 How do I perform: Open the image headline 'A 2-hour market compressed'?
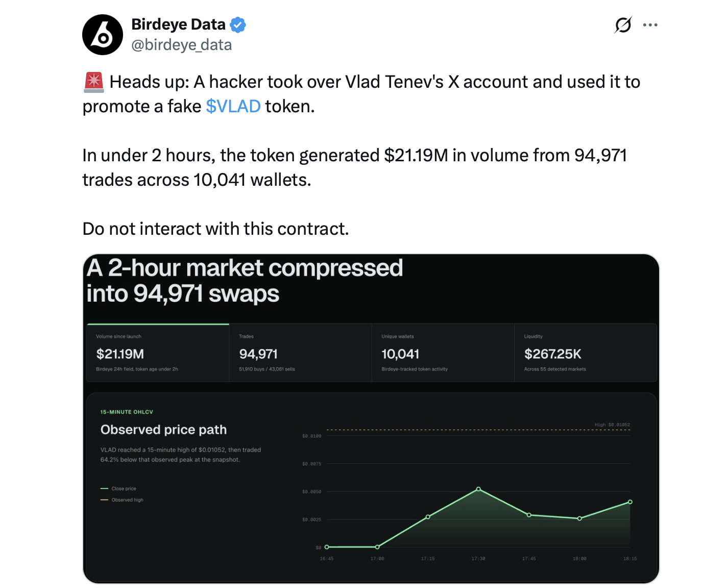click(245, 268)
